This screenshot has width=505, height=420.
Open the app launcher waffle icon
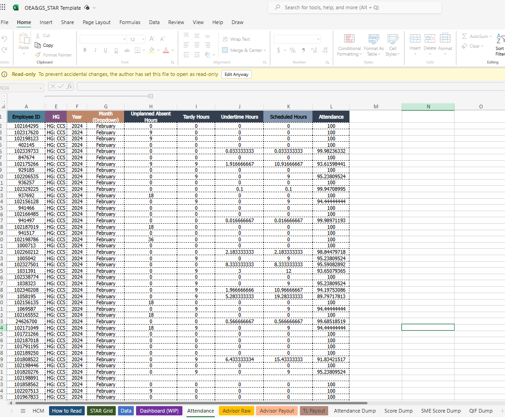click(x=3, y=7)
